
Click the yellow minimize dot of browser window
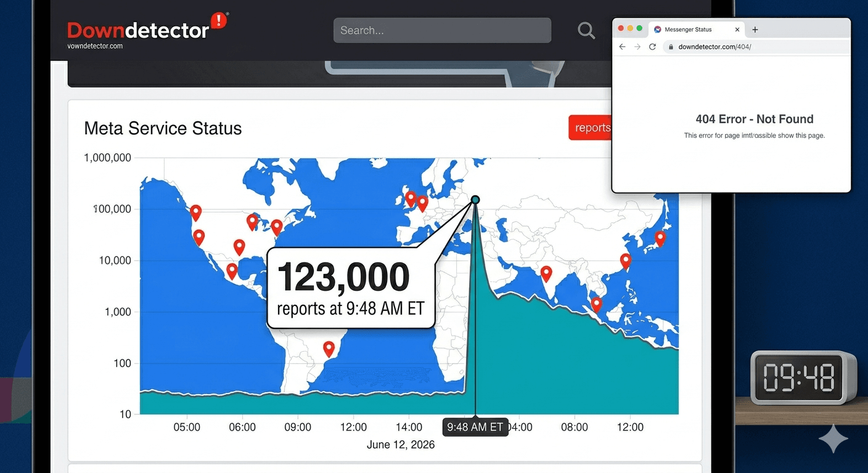click(x=630, y=29)
